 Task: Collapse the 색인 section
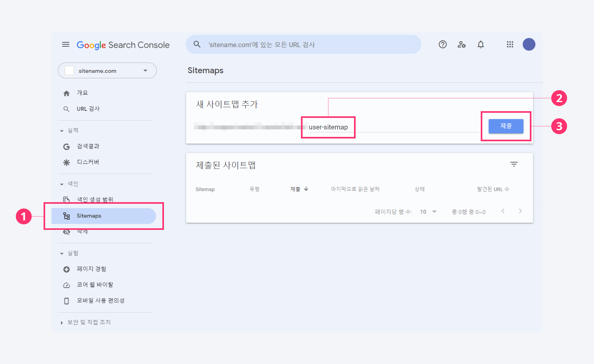pos(62,184)
